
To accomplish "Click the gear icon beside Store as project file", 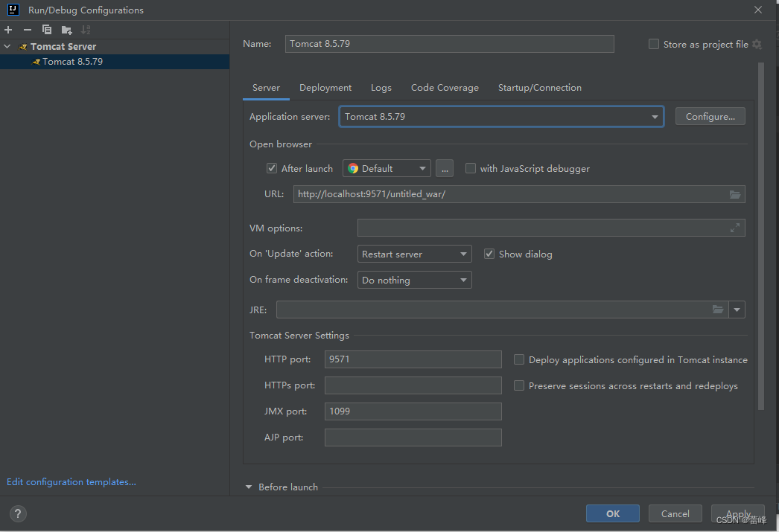I will (x=757, y=44).
